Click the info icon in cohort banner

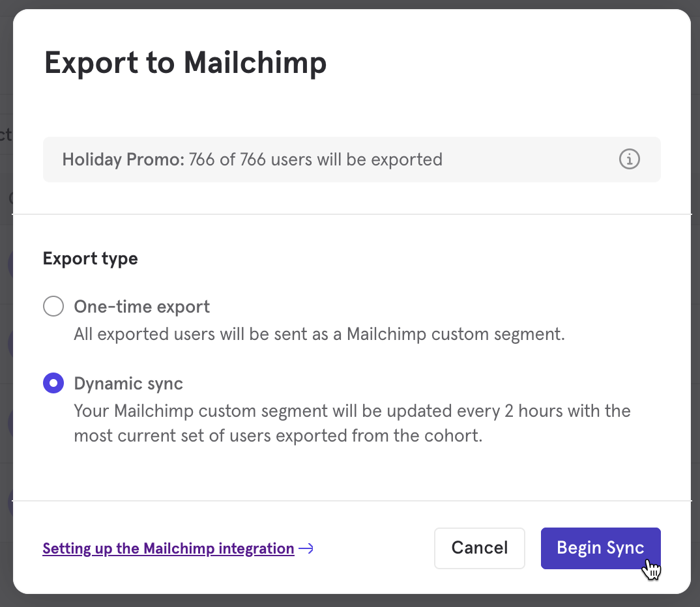629,159
